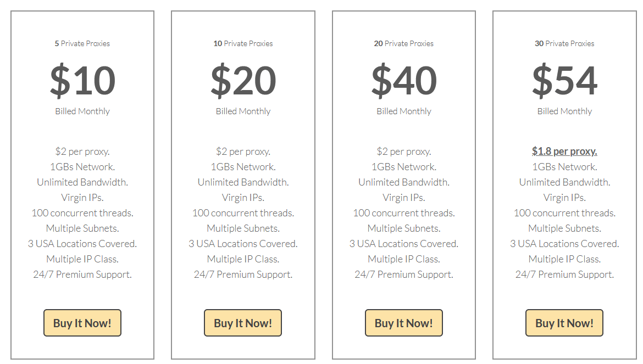Click the 30 Private Proxies plan title
The width and height of the screenshot is (643, 364).
click(x=564, y=43)
